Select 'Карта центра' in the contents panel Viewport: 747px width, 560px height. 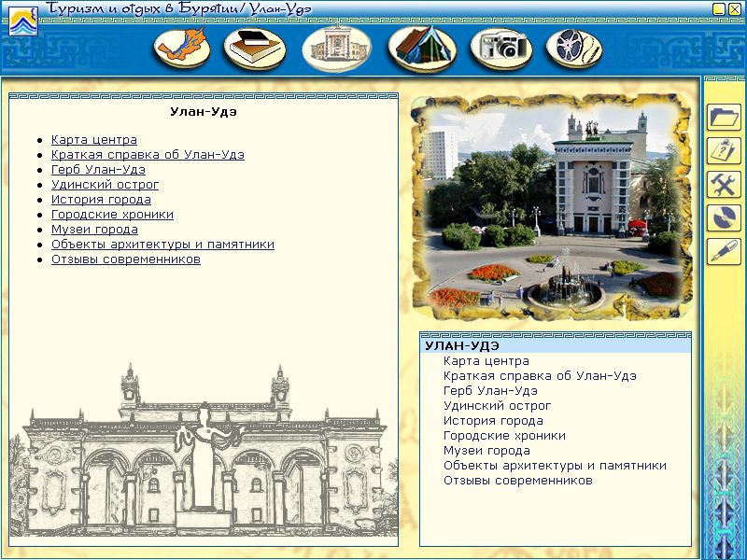pyautogui.click(x=486, y=361)
